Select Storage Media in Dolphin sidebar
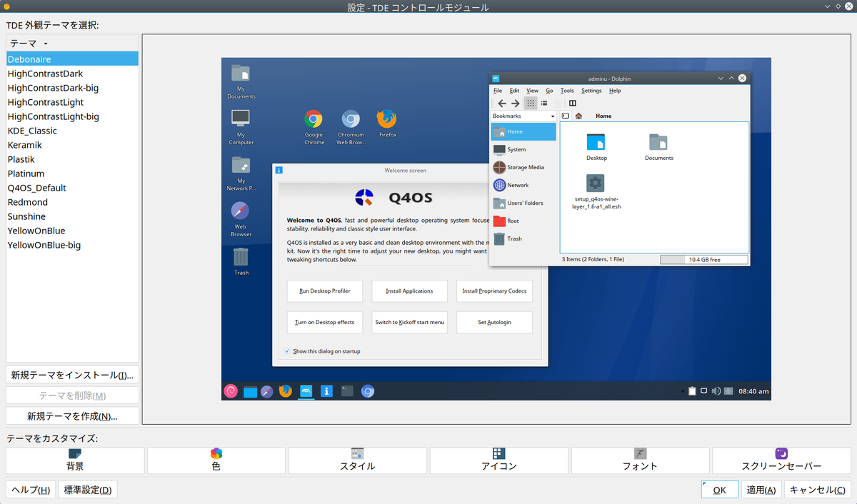The height and width of the screenshot is (504, 857). pos(524,167)
